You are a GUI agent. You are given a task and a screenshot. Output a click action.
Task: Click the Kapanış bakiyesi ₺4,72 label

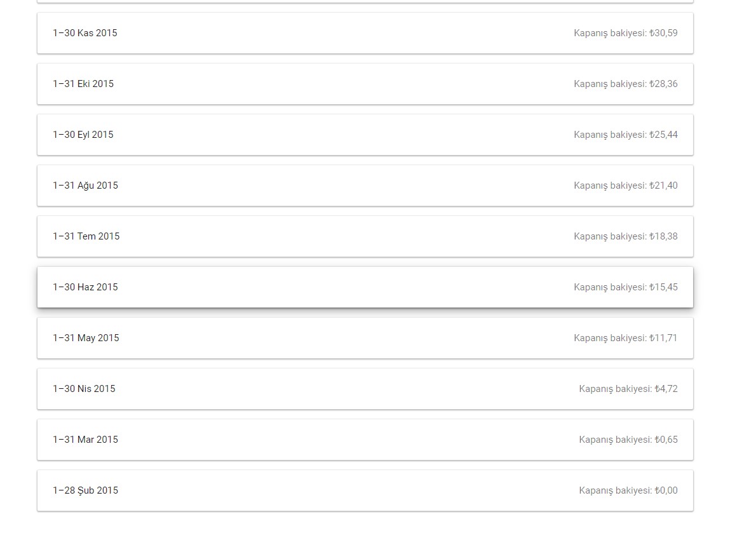click(x=628, y=389)
